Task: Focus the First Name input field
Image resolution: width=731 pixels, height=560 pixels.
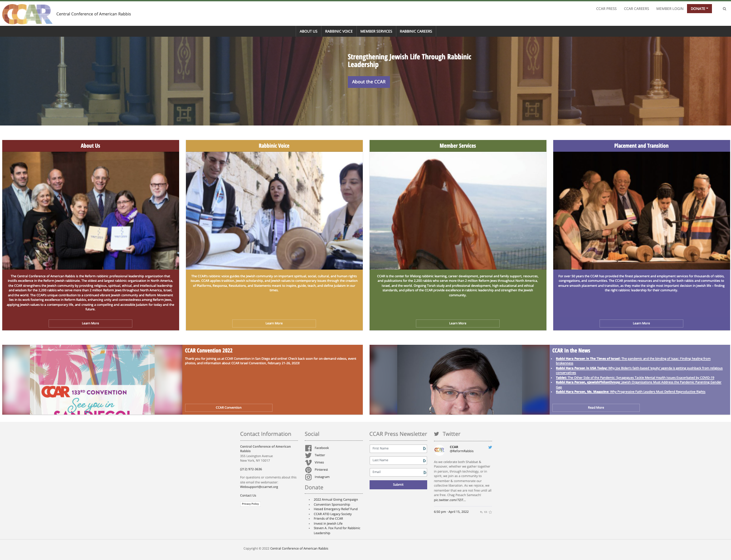Action: pos(398,449)
